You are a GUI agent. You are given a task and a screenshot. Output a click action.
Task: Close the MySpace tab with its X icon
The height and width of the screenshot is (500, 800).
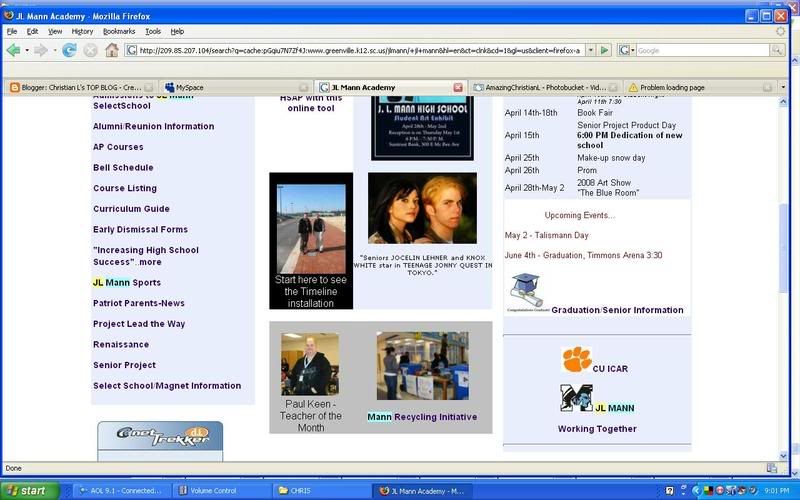tap(304, 88)
